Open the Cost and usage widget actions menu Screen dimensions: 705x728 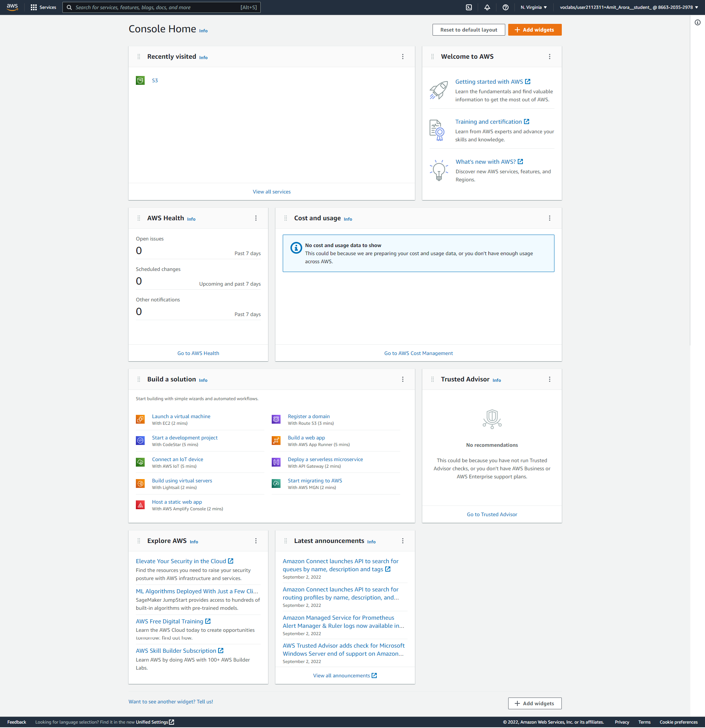click(x=549, y=218)
